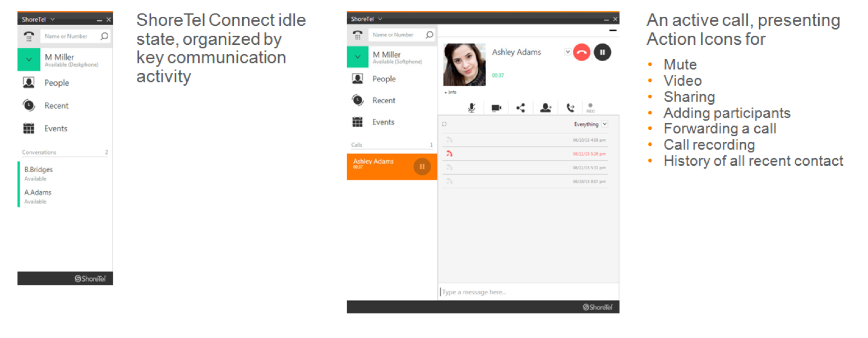Viewport: 868px width, 338px height.
Task: Search the call history with magnifier icon
Action: [445, 124]
